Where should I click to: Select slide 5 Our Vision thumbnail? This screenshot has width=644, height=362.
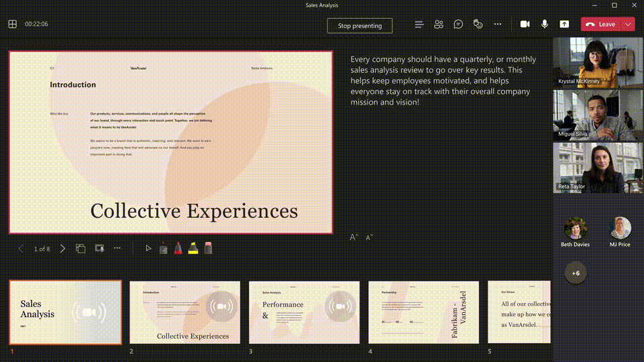click(519, 312)
